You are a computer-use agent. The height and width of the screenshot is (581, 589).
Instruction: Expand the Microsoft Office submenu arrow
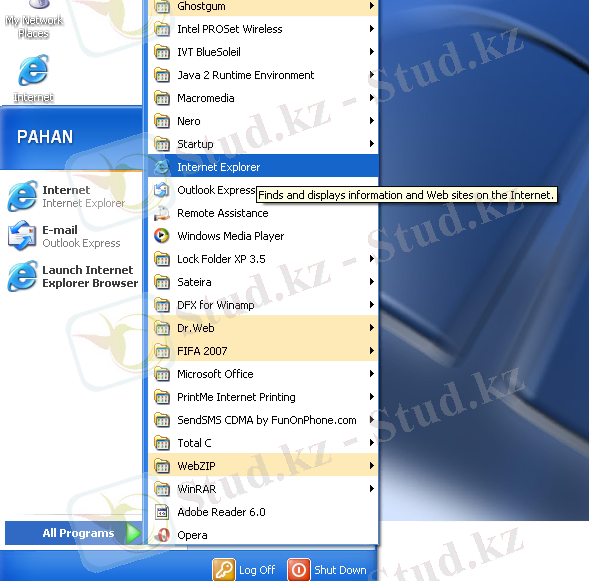(x=372, y=374)
